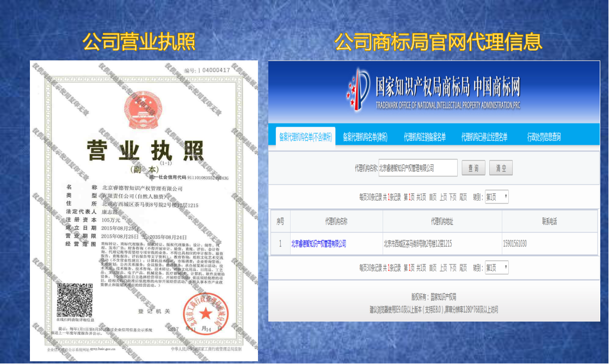Click the business license thumbnail image
Screen dimensions: 609x364
[144, 211]
